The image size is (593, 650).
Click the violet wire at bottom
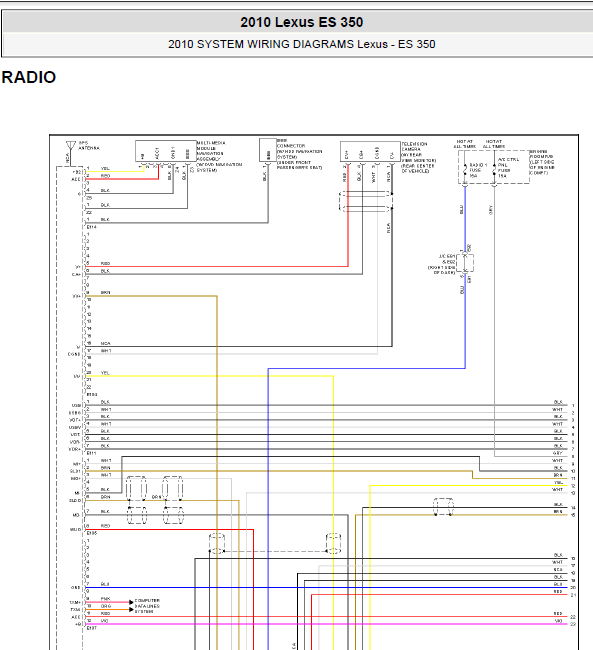pos(328,624)
